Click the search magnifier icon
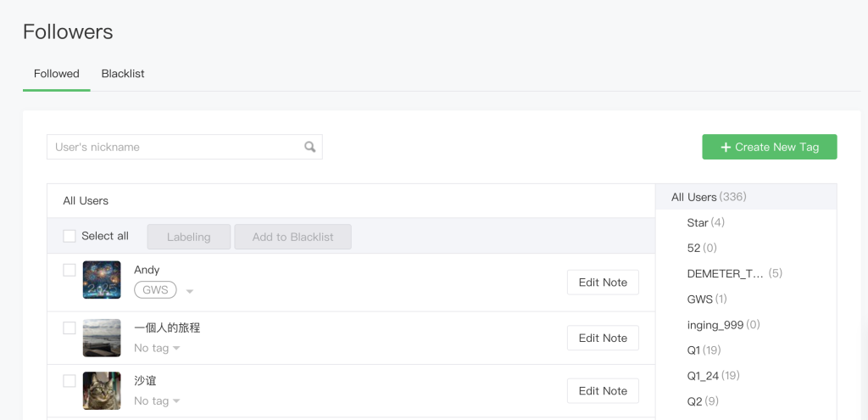 [x=310, y=147]
